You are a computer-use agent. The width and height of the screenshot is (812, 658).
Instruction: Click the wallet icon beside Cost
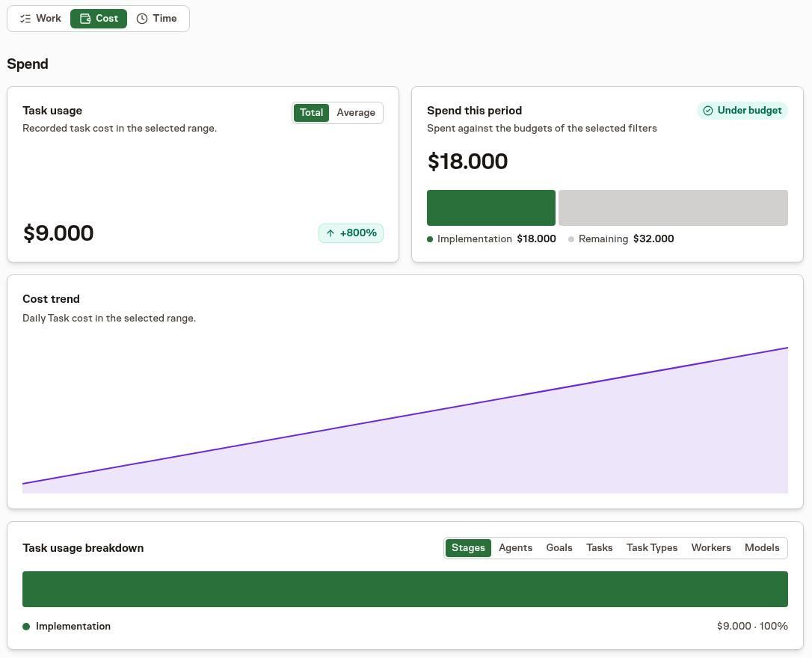pyautogui.click(x=85, y=19)
